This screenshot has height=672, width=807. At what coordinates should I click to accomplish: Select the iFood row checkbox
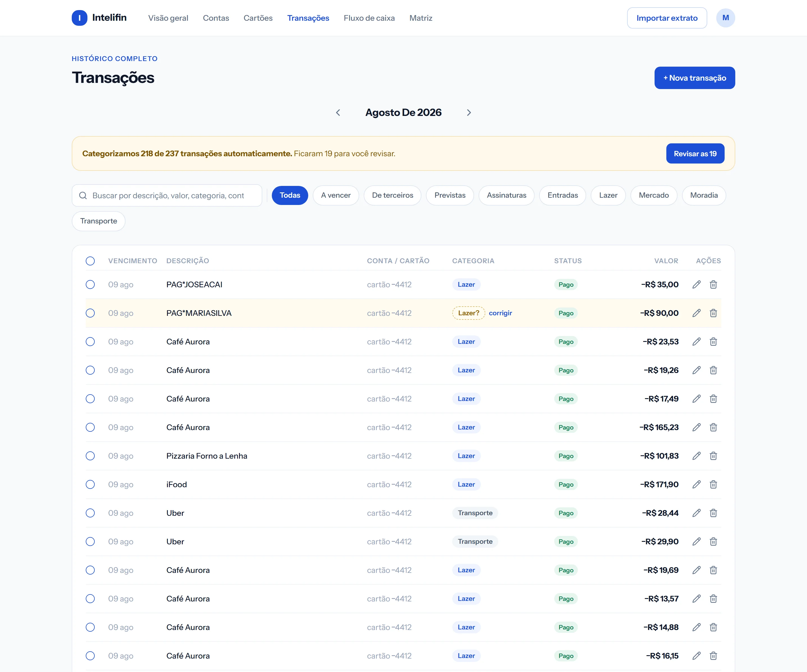click(90, 484)
